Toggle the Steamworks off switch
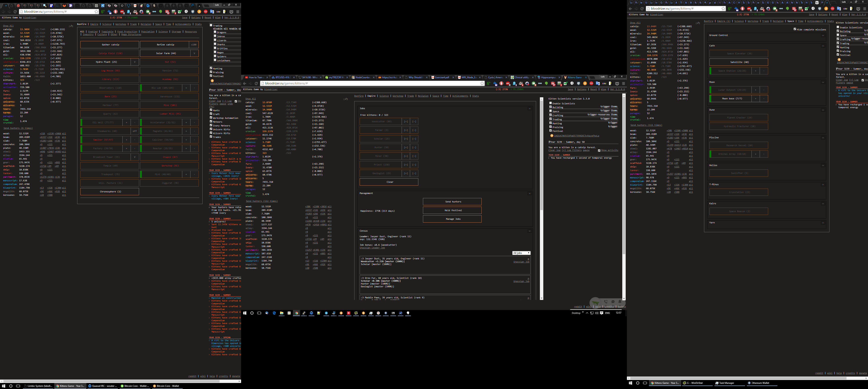Screen dimensions: 868x389 [135, 131]
